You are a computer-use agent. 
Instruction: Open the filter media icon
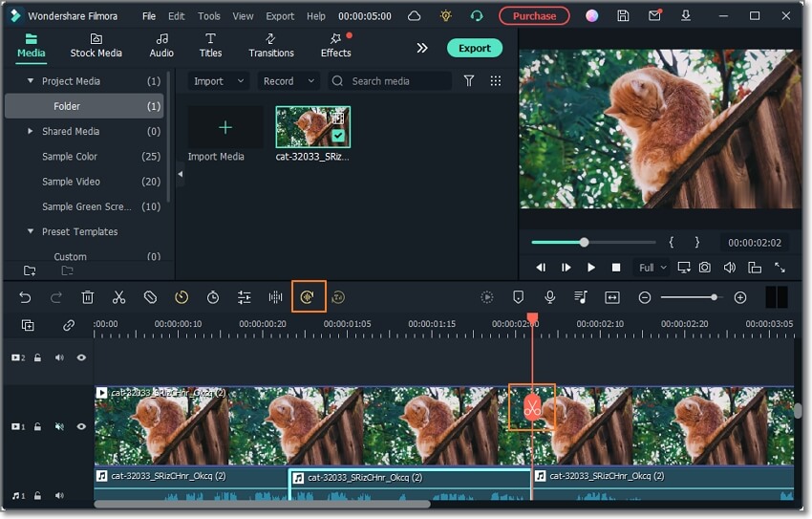tap(469, 81)
